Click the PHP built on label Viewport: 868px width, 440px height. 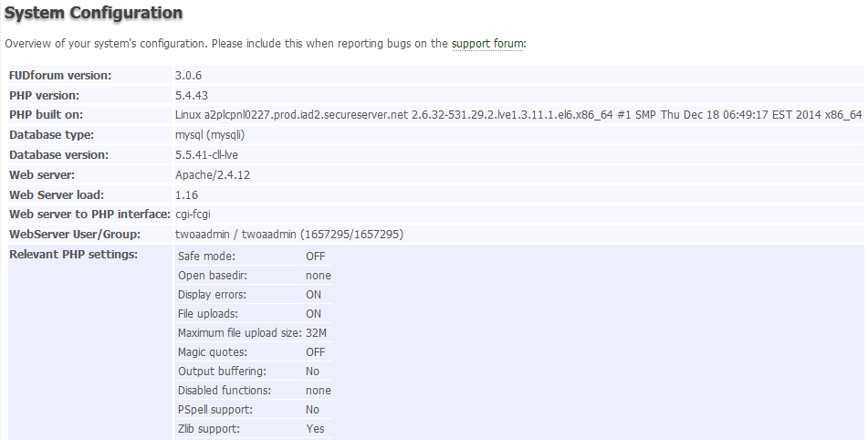tap(46, 115)
